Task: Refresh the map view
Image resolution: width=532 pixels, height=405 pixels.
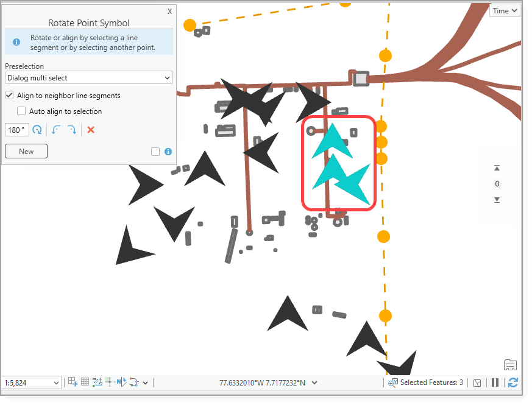Action: [x=512, y=382]
